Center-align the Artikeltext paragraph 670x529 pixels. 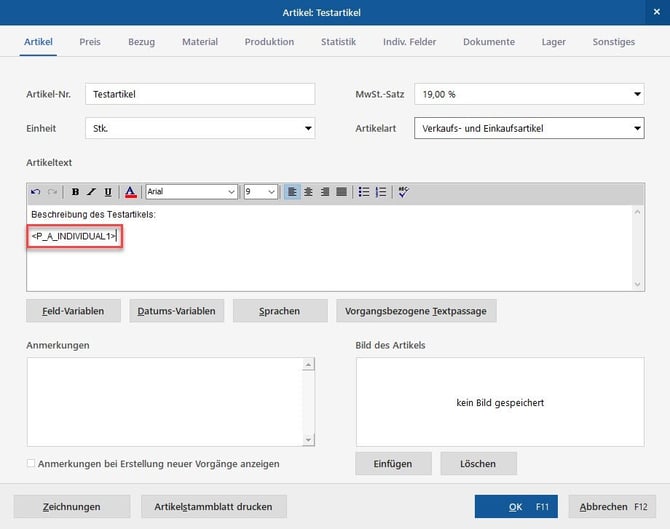308,192
